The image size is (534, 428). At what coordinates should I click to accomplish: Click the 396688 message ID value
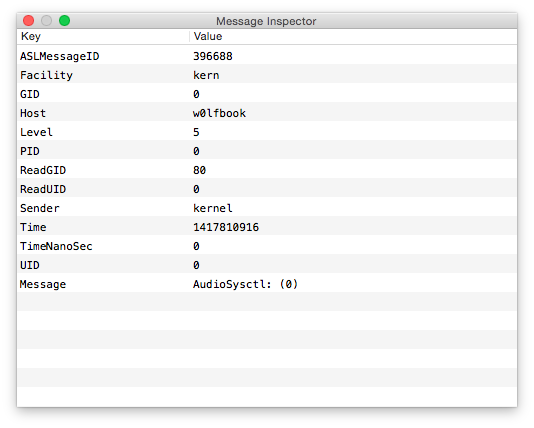[x=213, y=56]
